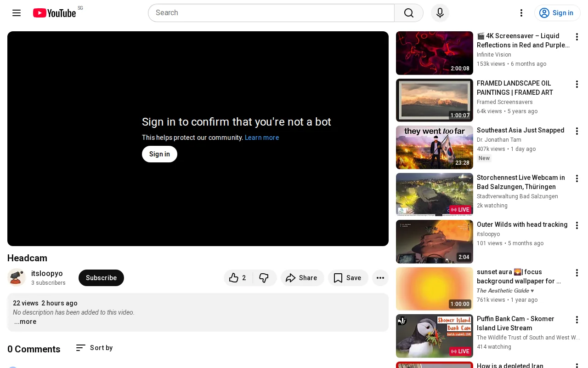Open Storchennest Live Webcam thumbnail

[435, 195]
